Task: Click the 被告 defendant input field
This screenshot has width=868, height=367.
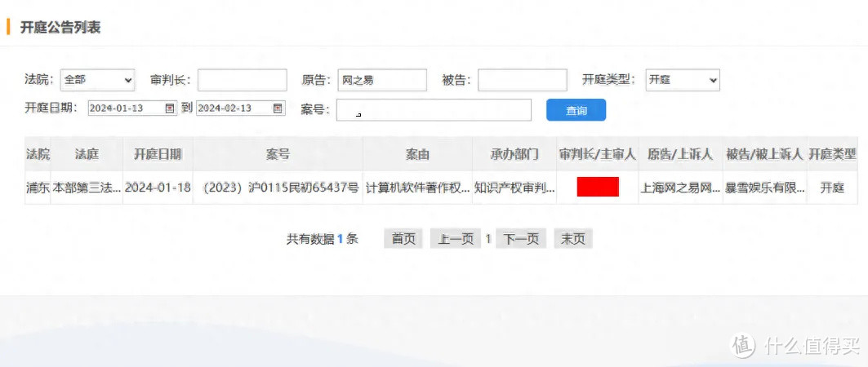Action: [x=523, y=80]
